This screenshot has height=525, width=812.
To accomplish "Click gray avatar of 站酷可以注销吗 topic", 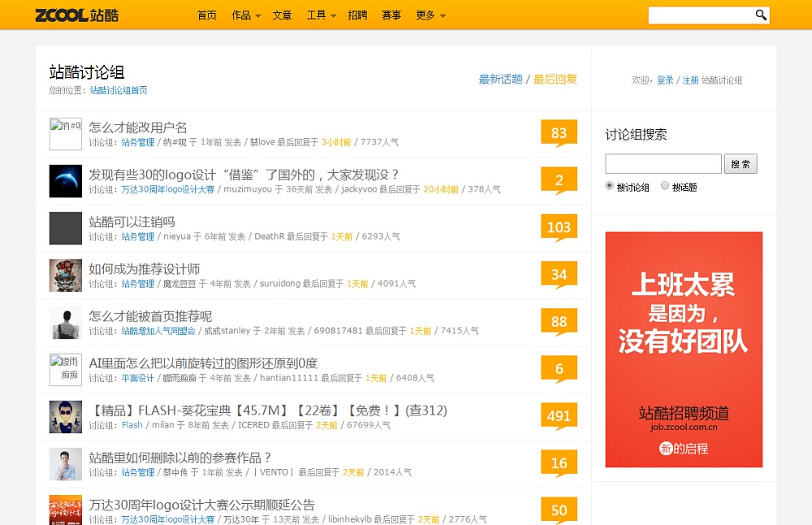I will pyautogui.click(x=65, y=228).
